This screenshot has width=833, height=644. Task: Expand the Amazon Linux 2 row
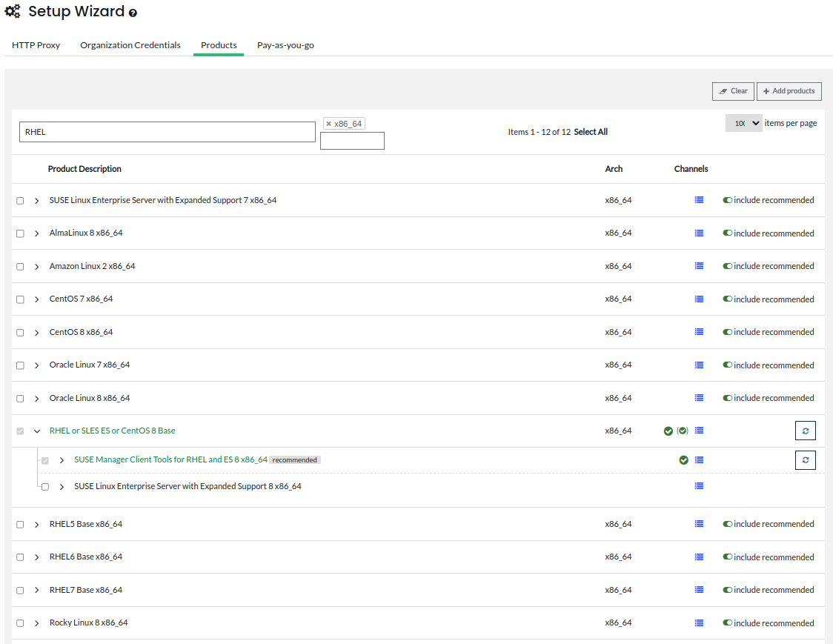[36, 266]
